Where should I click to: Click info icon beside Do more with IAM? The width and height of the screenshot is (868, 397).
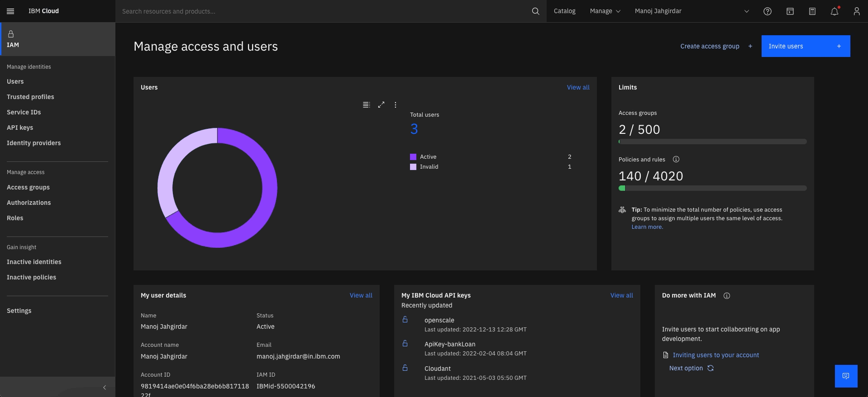[x=727, y=296]
